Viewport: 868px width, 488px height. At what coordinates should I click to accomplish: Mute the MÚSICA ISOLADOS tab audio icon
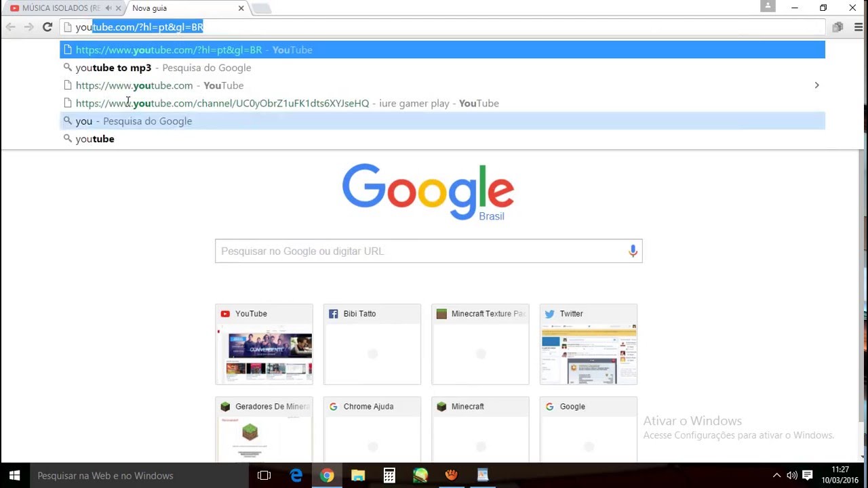point(108,8)
